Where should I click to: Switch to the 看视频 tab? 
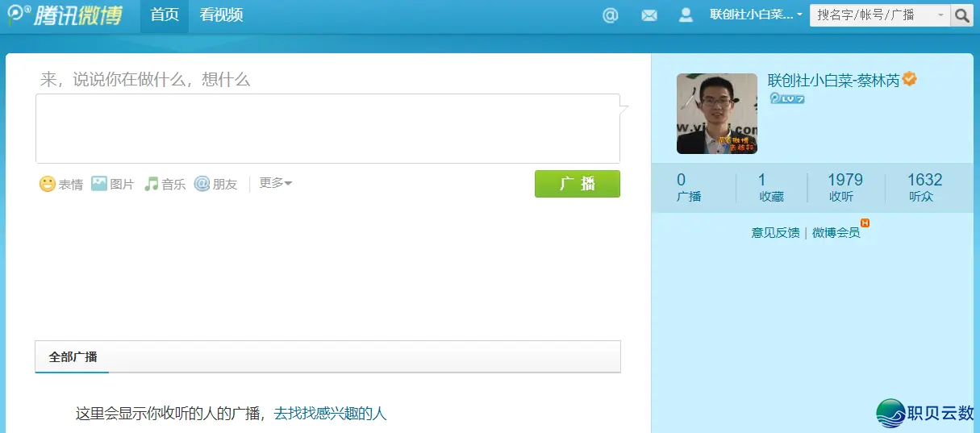(222, 15)
